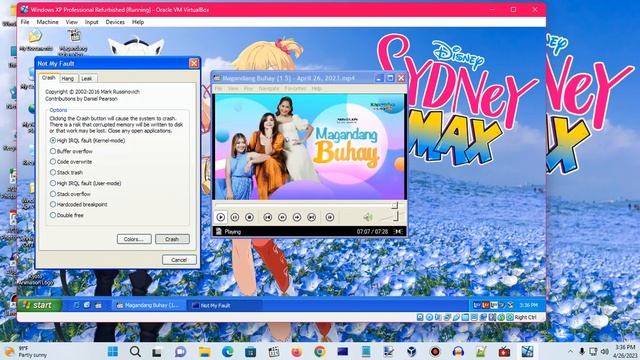Mute audio via the speaker icon

tap(368, 217)
